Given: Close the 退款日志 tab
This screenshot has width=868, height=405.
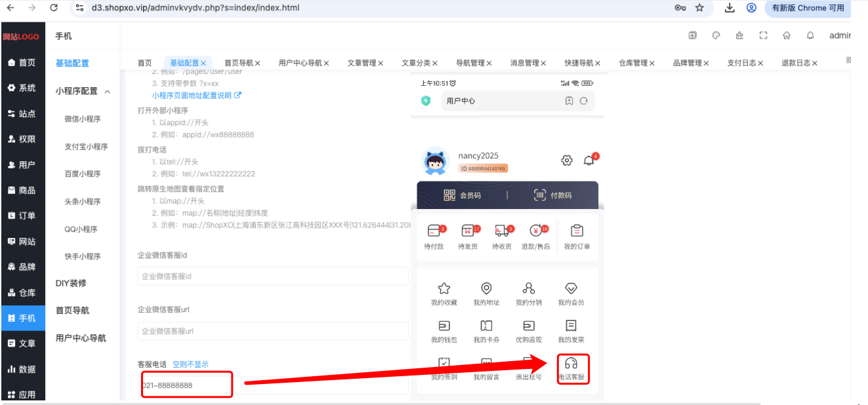Looking at the screenshot, I should pyautogui.click(x=815, y=63).
